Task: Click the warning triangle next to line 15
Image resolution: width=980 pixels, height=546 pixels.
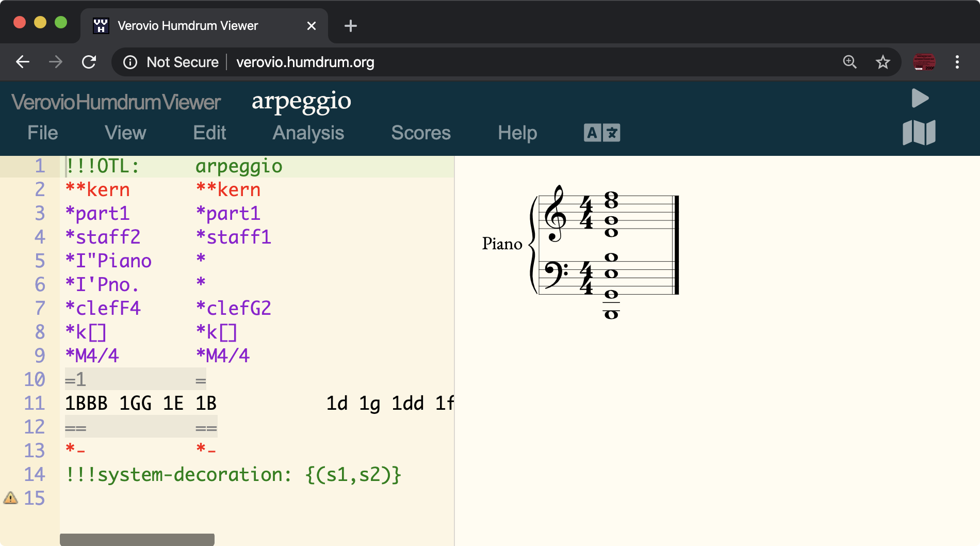Action: (x=10, y=499)
